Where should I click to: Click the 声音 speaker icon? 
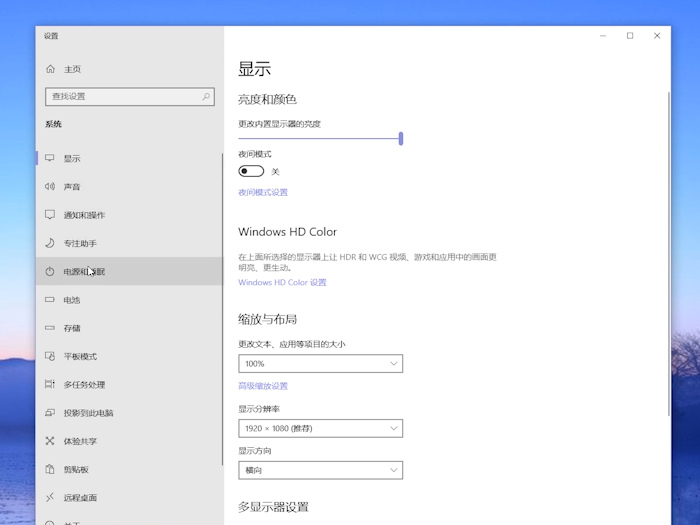tap(50, 186)
